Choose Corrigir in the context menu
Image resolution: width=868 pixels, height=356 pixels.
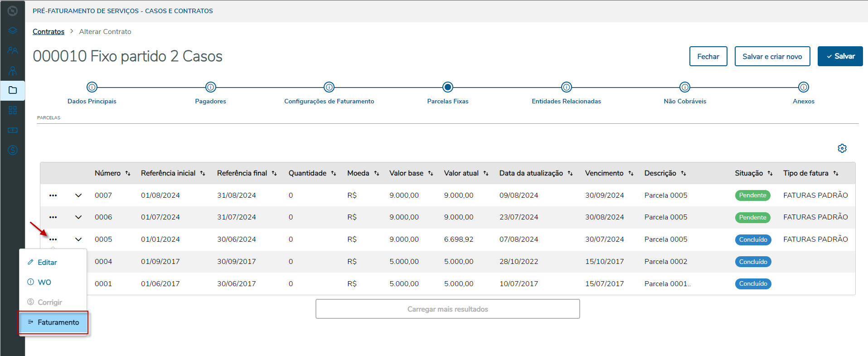(x=53, y=302)
